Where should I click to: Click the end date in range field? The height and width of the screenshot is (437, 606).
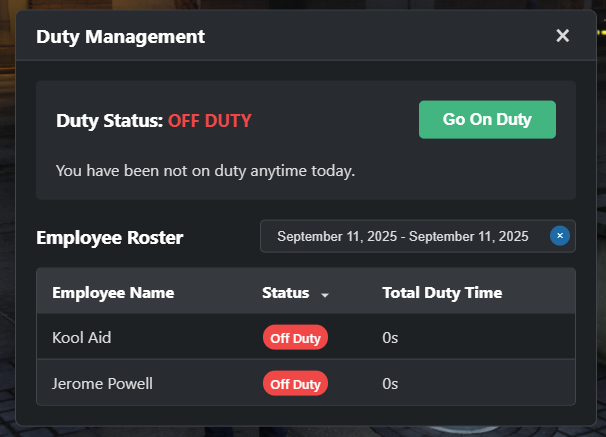coord(469,237)
